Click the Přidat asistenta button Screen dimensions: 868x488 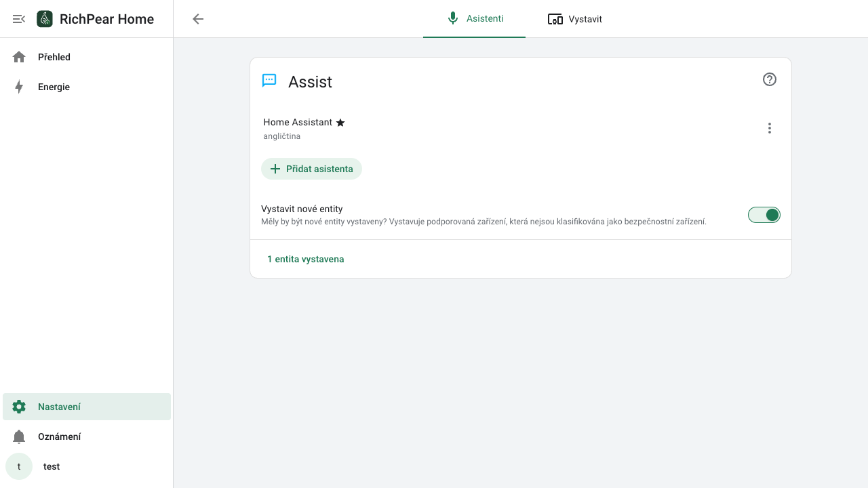coord(311,169)
